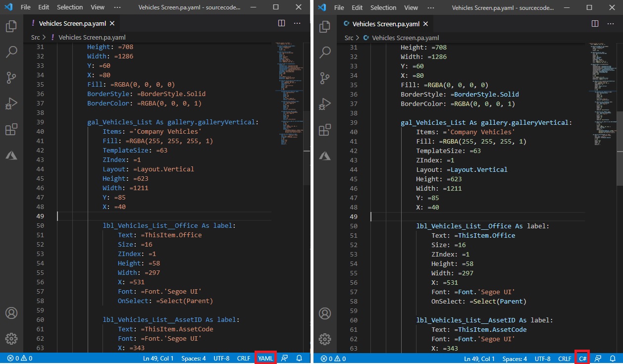
Task: Open the Run and Debug panel
Action: coord(11,104)
